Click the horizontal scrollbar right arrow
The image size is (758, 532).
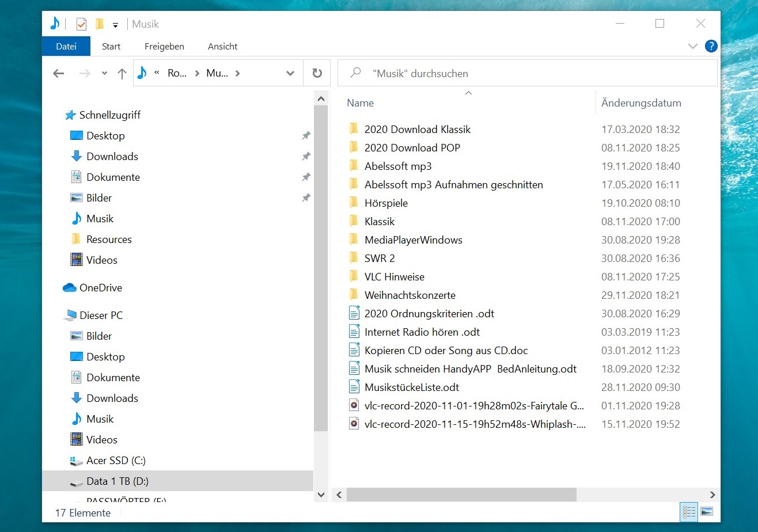click(x=712, y=495)
